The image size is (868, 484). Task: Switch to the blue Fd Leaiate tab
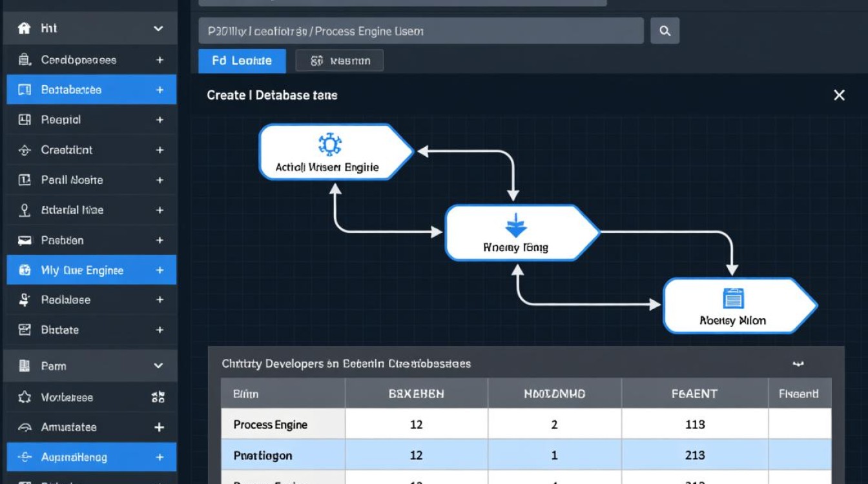pyautogui.click(x=242, y=61)
